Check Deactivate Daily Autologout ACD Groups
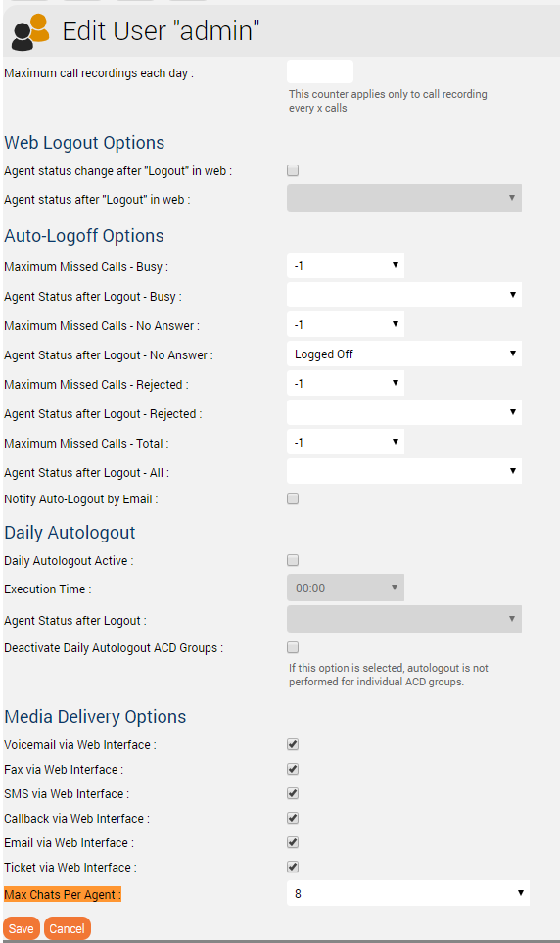 coord(293,647)
